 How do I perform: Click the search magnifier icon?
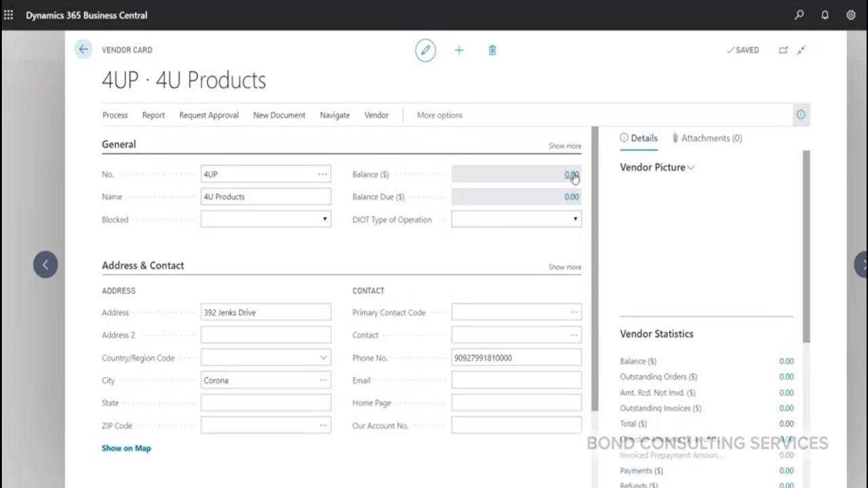pyautogui.click(x=800, y=15)
